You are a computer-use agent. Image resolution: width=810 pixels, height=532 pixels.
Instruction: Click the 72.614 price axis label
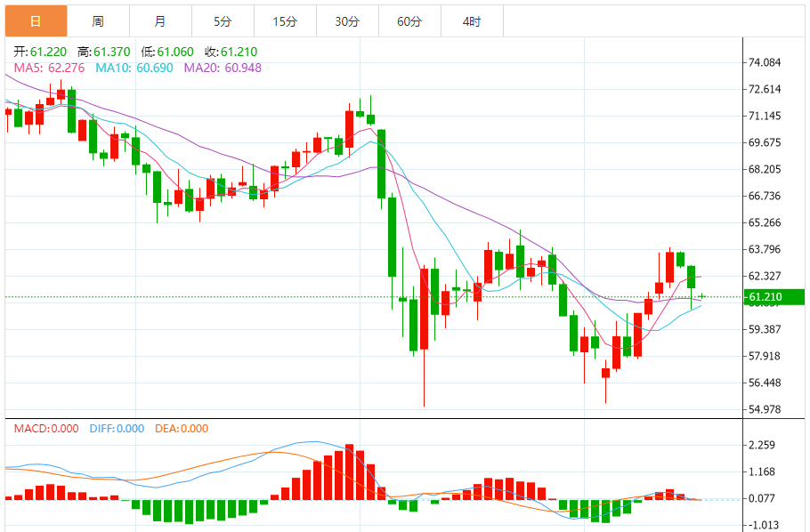(x=765, y=89)
